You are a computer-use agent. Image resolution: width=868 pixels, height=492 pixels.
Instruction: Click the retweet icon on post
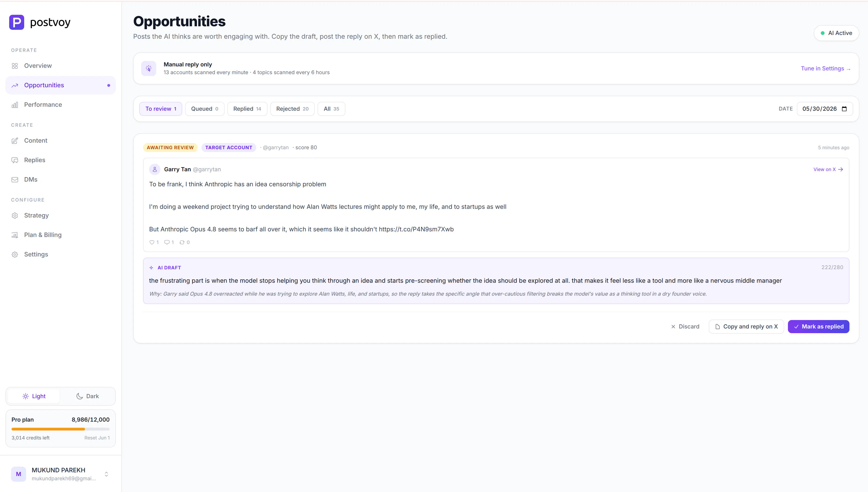(x=182, y=242)
